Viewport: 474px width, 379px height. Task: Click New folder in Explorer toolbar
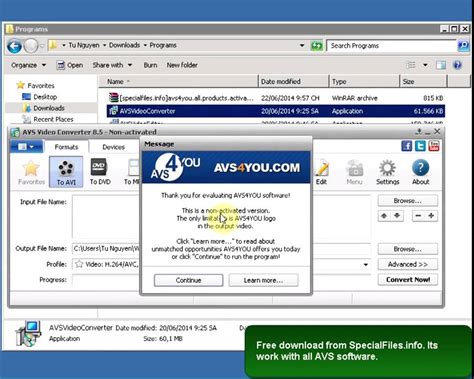pos(182,65)
